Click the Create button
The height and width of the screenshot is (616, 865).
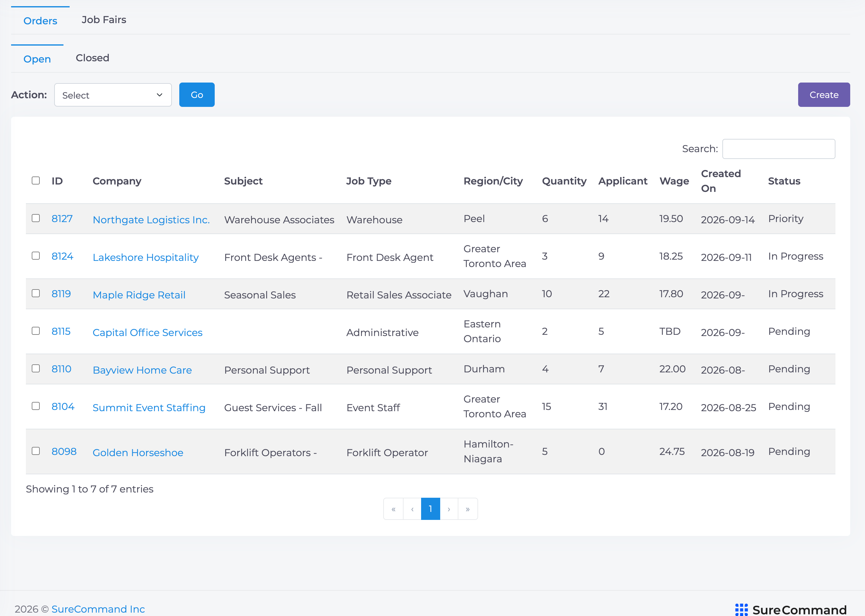pyautogui.click(x=824, y=95)
